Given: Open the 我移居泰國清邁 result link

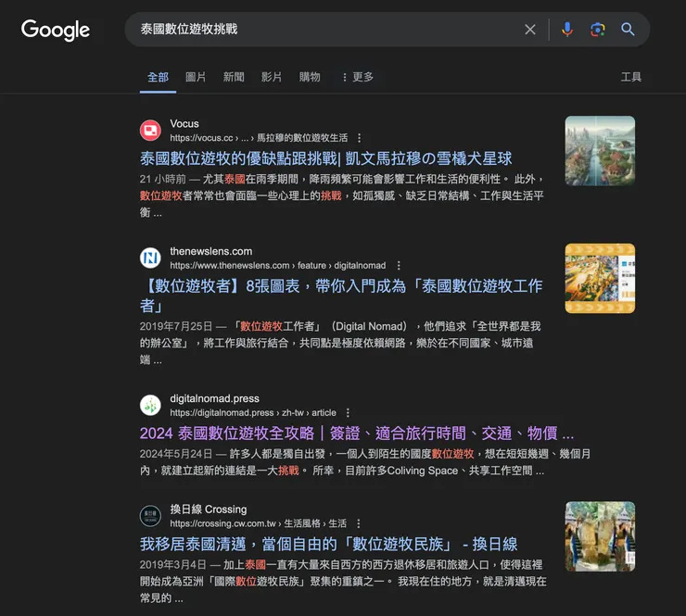Looking at the screenshot, I should tap(328, 545).
